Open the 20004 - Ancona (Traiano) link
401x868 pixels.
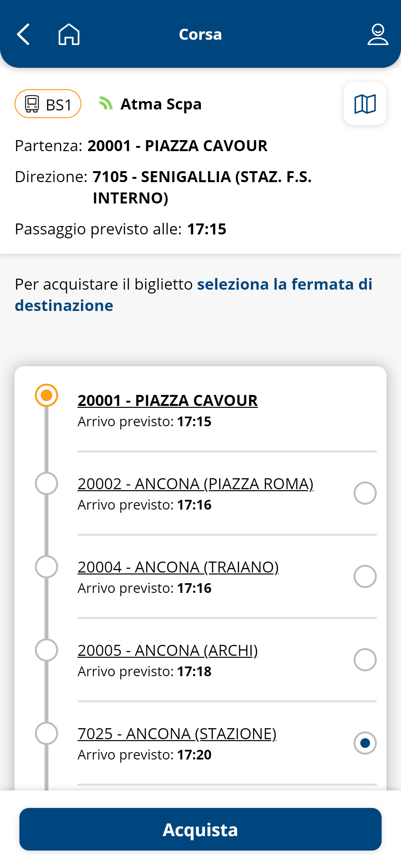(178, 567)
